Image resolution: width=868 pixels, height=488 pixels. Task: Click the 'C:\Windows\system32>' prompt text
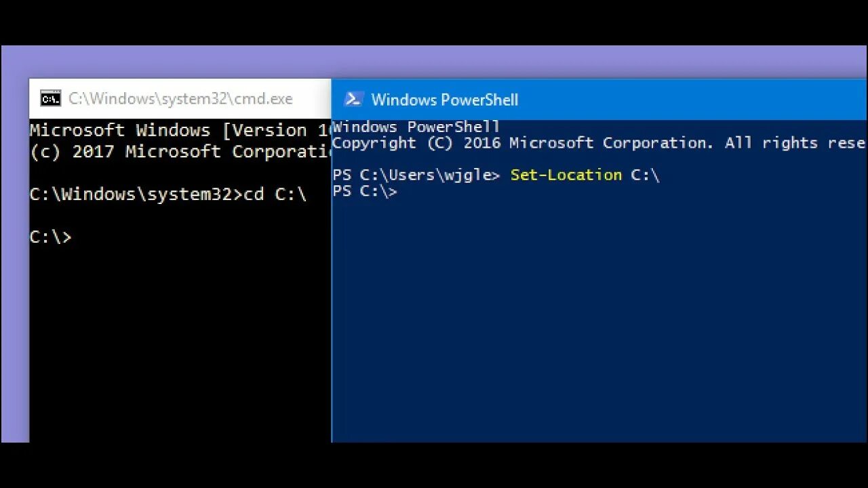[136, 195]
